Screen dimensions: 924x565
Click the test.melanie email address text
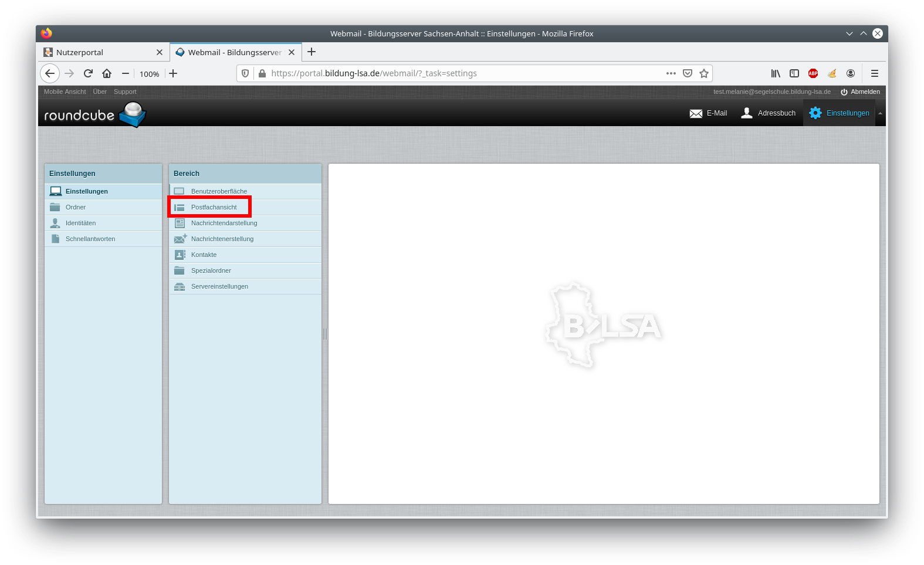click(772, 92)
